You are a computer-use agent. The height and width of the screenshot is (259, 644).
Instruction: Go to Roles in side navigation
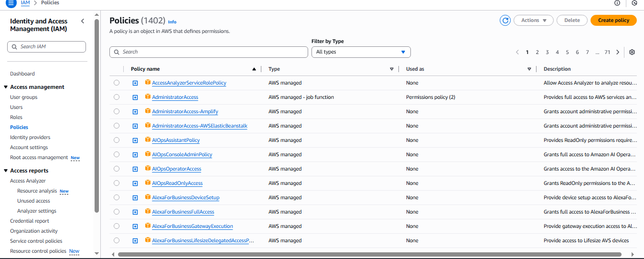[x=16, y=117]
